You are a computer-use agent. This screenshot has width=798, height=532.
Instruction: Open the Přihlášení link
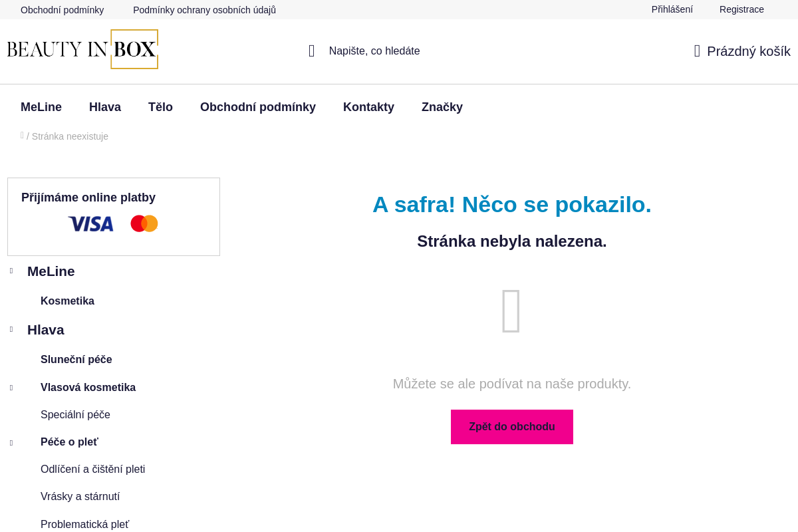pos(672,9)
